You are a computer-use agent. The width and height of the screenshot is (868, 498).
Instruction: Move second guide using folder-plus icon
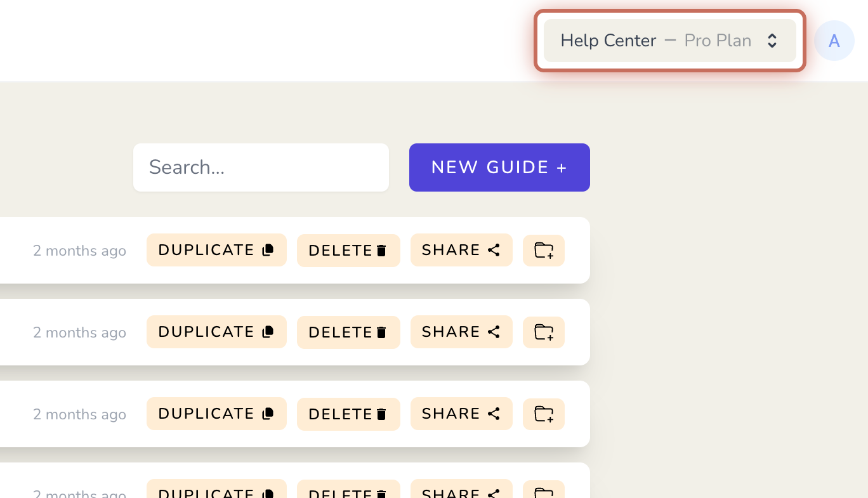pos(544,332)
